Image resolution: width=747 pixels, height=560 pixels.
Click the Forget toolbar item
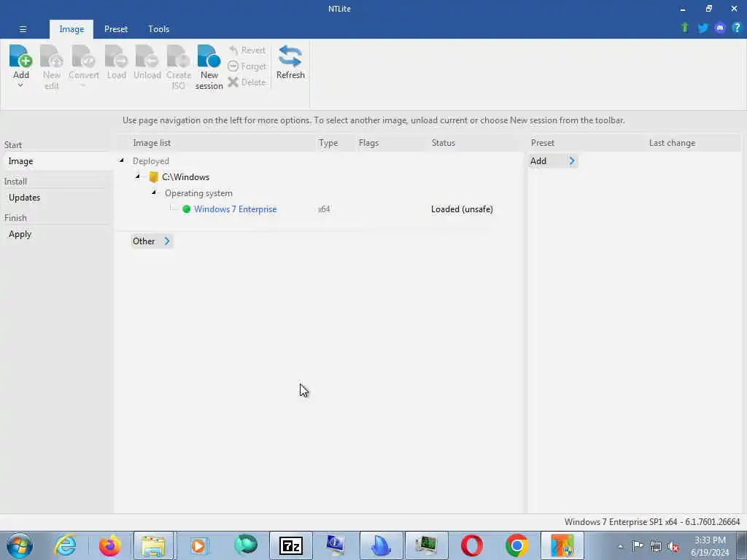247,66
